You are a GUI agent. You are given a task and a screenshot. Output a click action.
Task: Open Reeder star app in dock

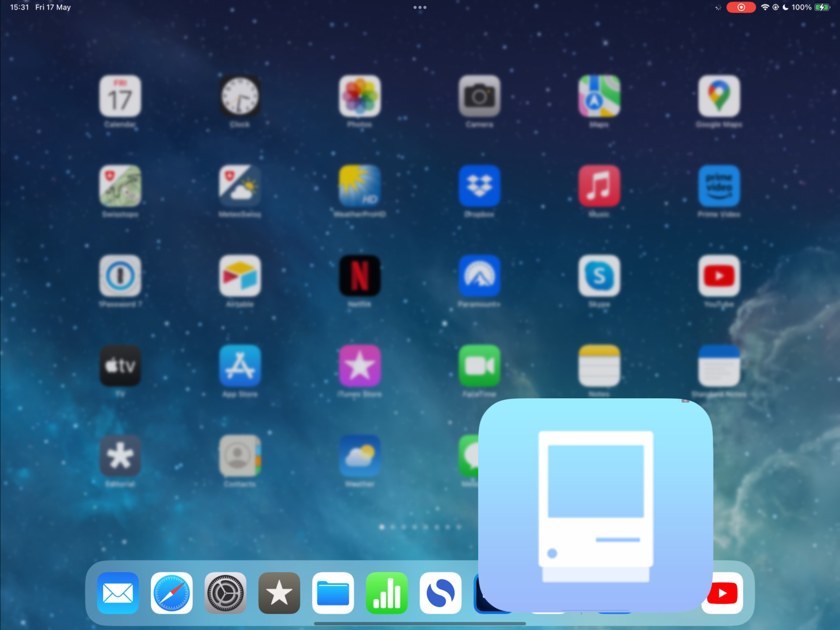click(279, 593)
